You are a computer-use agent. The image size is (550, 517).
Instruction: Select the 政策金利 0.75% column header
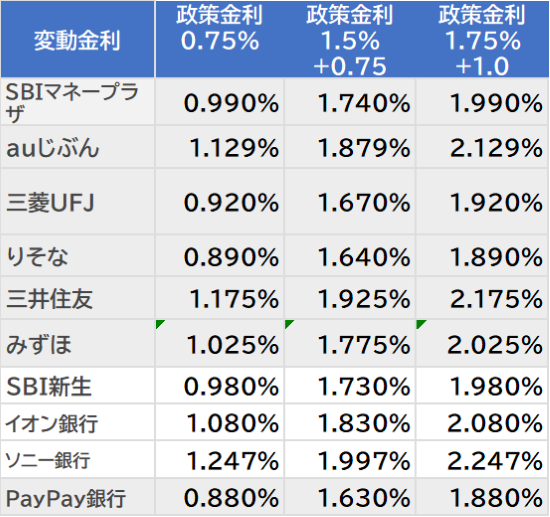220,39
